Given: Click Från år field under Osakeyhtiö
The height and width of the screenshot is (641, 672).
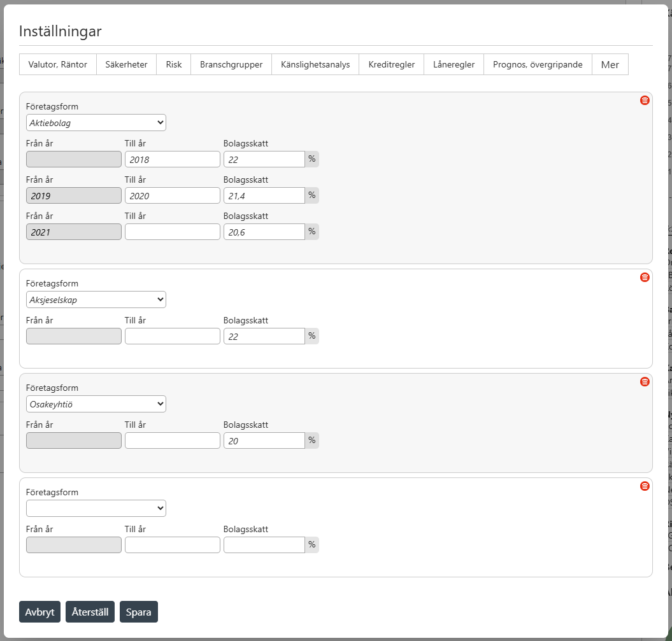Looking at the screenshot, I should tap(74, 440).
